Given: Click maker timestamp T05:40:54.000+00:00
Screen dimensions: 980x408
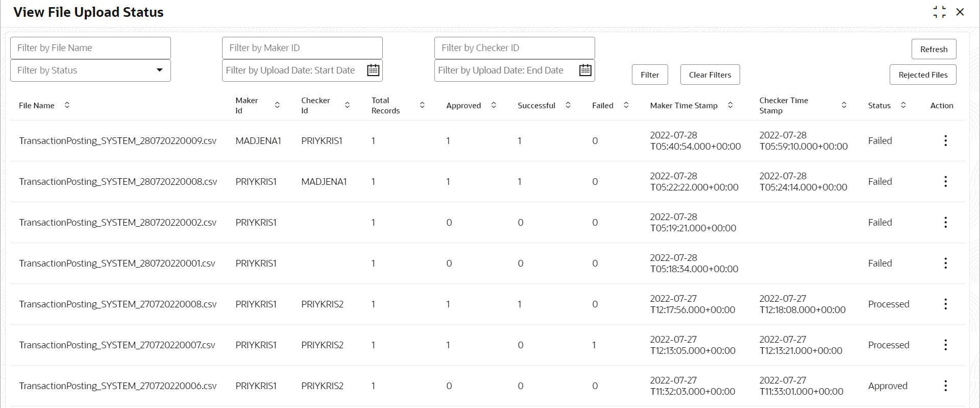Looking at the screenshot, I should 695,147.
